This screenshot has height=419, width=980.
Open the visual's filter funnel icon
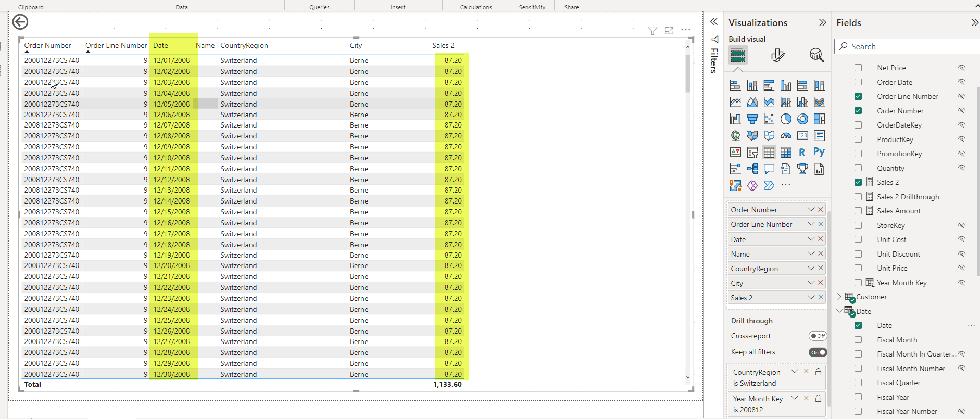click(x=652, y=31)
